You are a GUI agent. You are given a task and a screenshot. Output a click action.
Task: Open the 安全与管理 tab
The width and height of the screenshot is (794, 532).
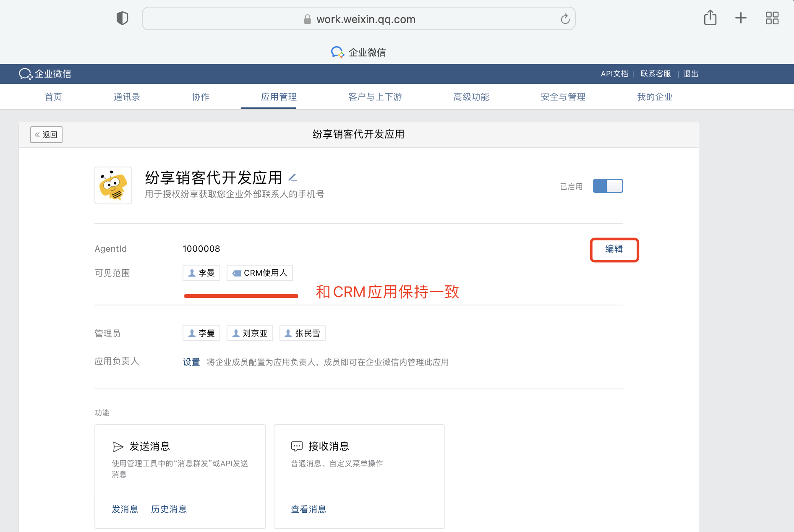[563, 97]
